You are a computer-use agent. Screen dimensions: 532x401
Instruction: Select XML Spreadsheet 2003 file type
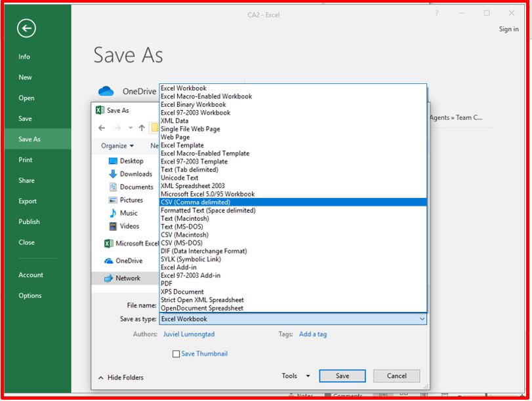[x=293, y=185]
